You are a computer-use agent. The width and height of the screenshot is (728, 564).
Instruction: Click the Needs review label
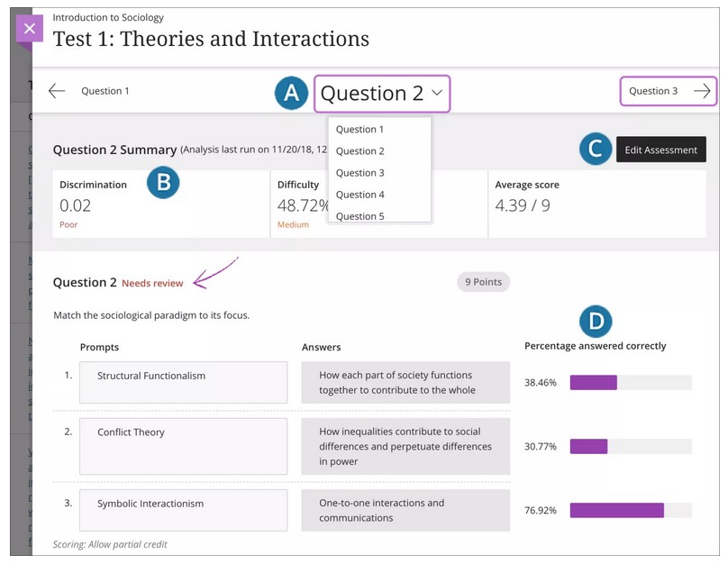(x=152, y=283)
